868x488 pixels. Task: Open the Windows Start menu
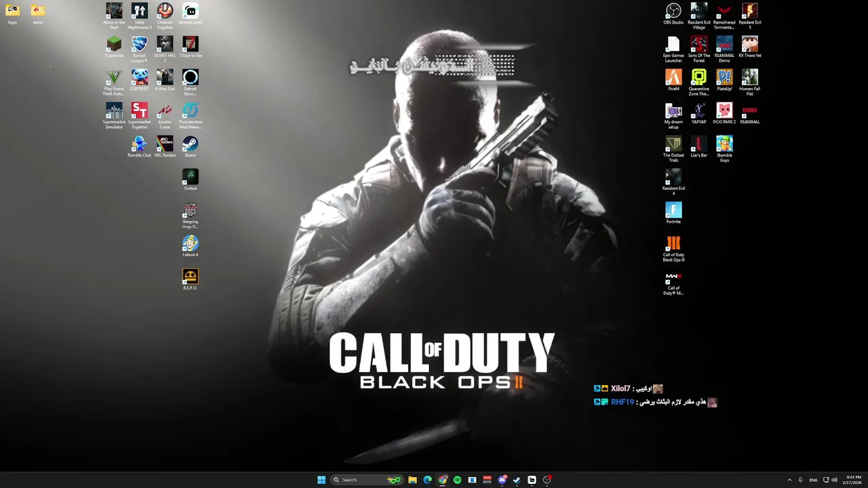coord(321,480)
